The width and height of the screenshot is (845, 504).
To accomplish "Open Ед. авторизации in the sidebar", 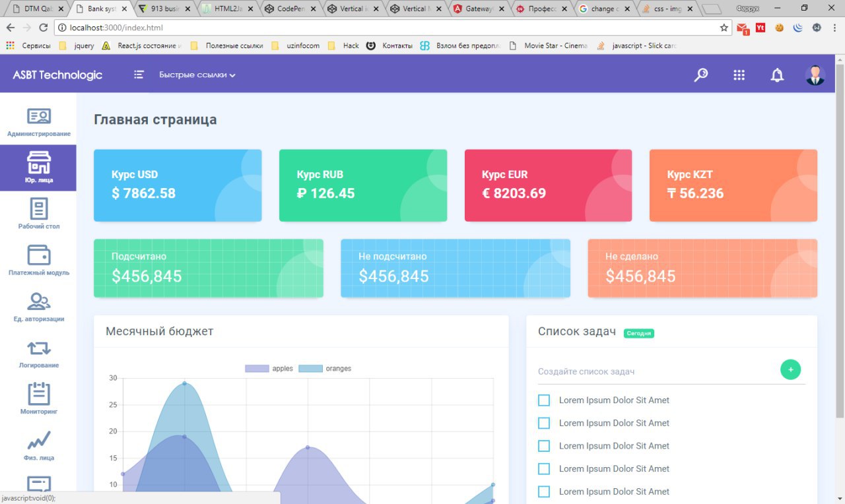I will click(x=38, y=307).
